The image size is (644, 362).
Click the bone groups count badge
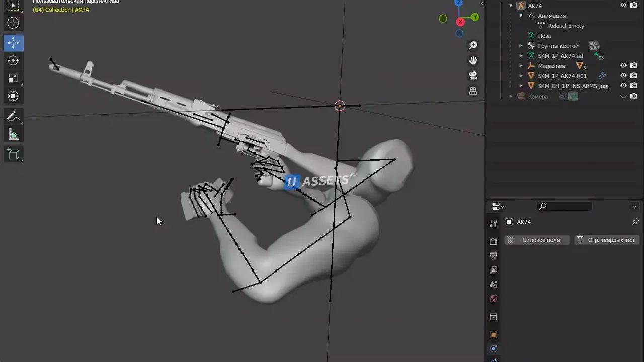point(594,46)
